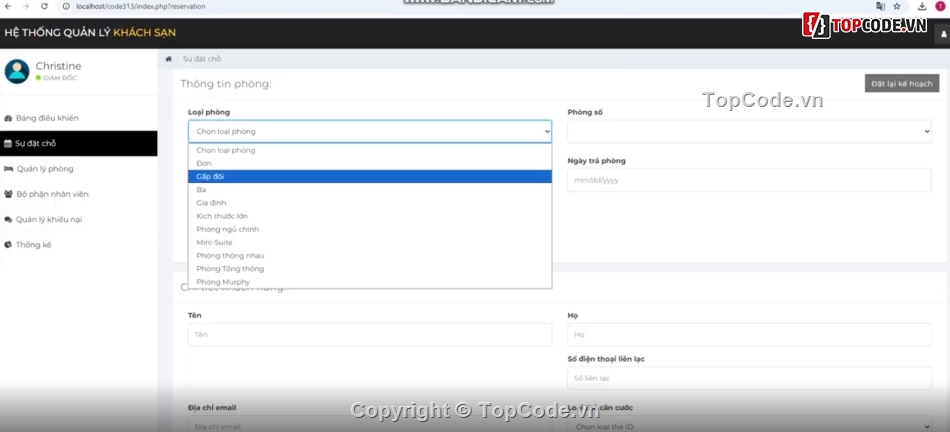Reload the page with the browser refresh icon
950x432 pixels.
point(44,6)
